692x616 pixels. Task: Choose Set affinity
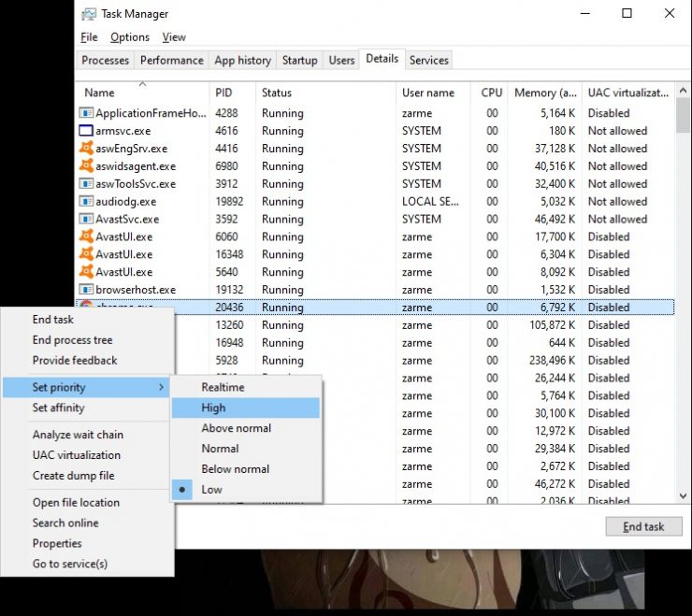point(86,408)
